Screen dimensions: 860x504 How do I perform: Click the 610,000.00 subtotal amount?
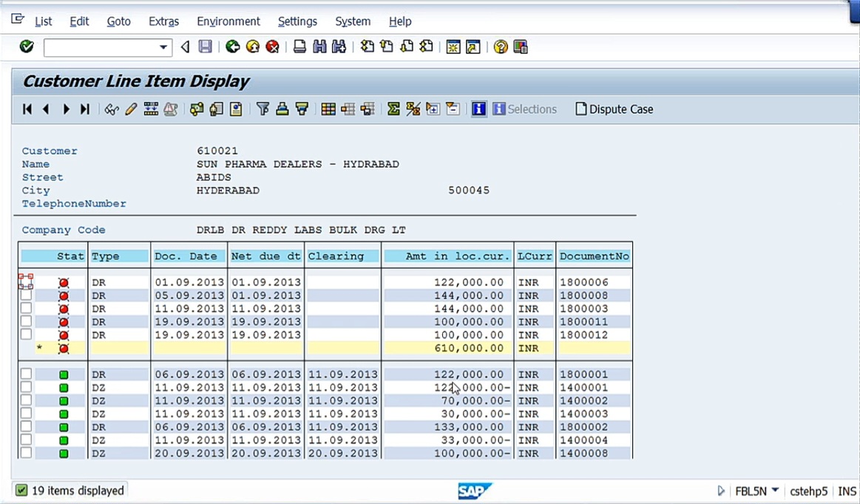tap(468, 348)
